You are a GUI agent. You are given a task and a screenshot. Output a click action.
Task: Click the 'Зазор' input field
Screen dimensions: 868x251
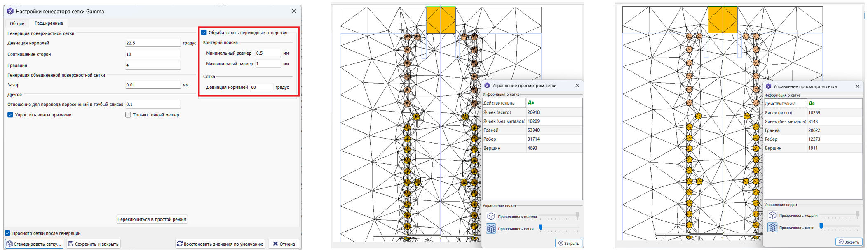click(153, 85)
